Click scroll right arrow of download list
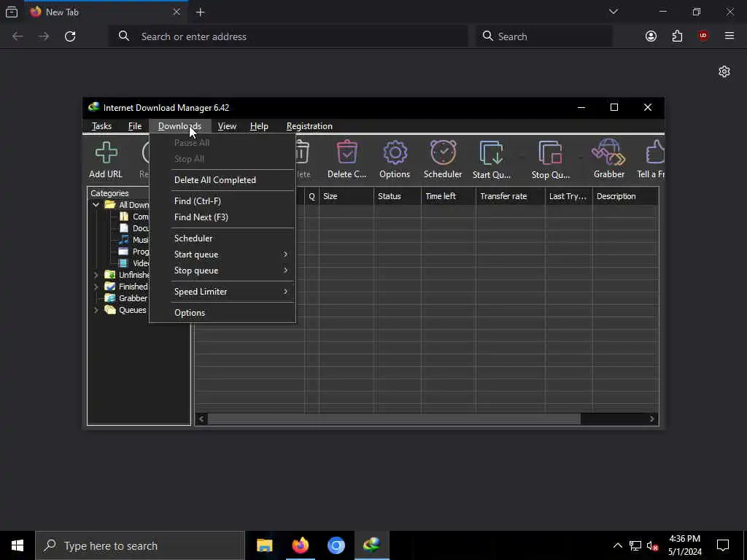 tap(651, 419)
